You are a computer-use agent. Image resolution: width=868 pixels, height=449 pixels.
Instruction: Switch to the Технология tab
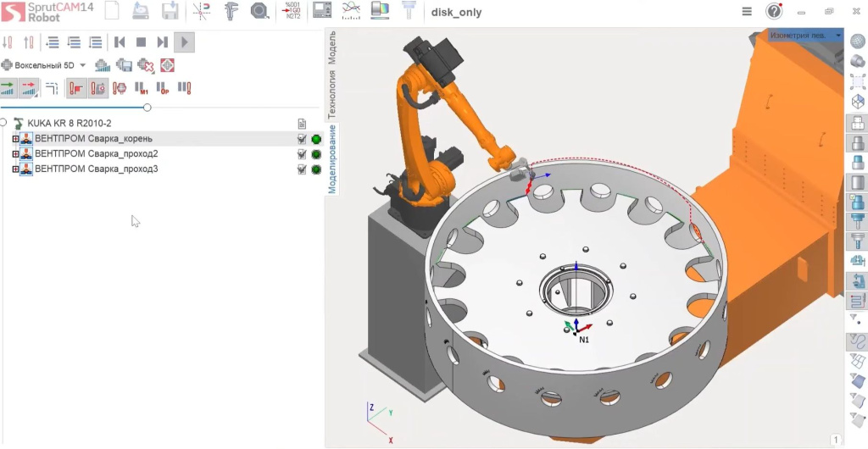click(x=332, y=94)
